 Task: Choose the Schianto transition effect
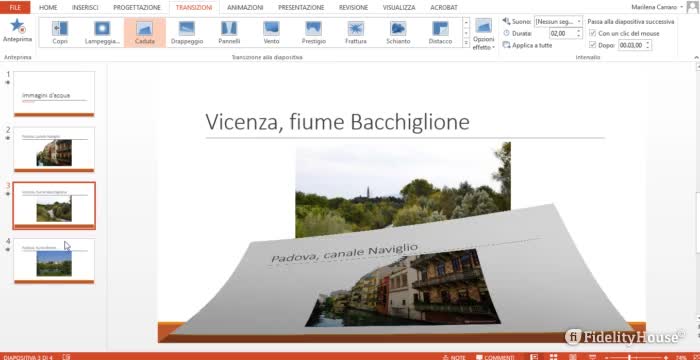pos(398,32)
